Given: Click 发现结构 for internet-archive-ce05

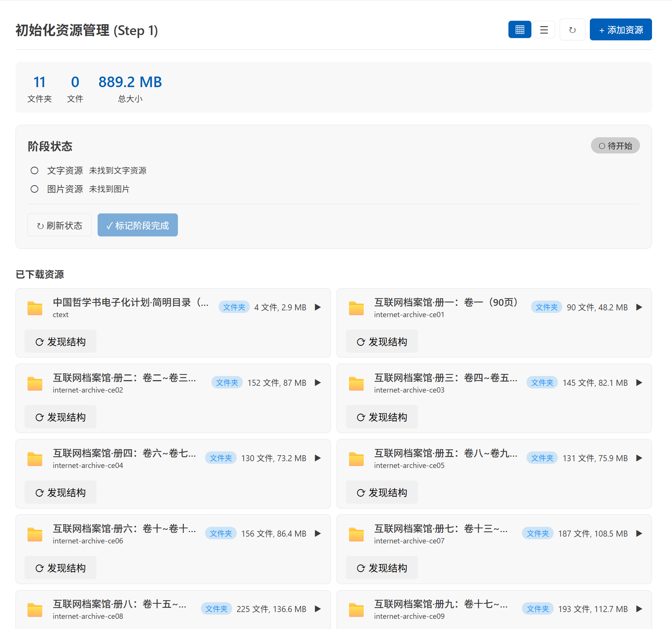Looking at the screenshot, I should point(382,492).
